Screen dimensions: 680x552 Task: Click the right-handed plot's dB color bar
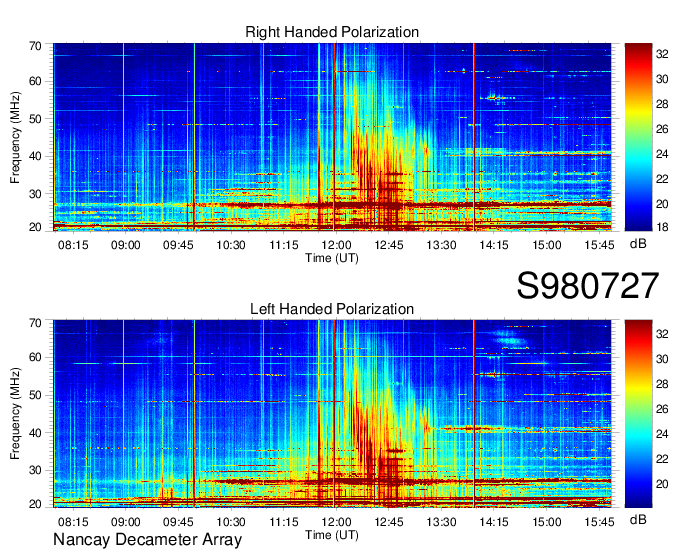tap(638, 137)
